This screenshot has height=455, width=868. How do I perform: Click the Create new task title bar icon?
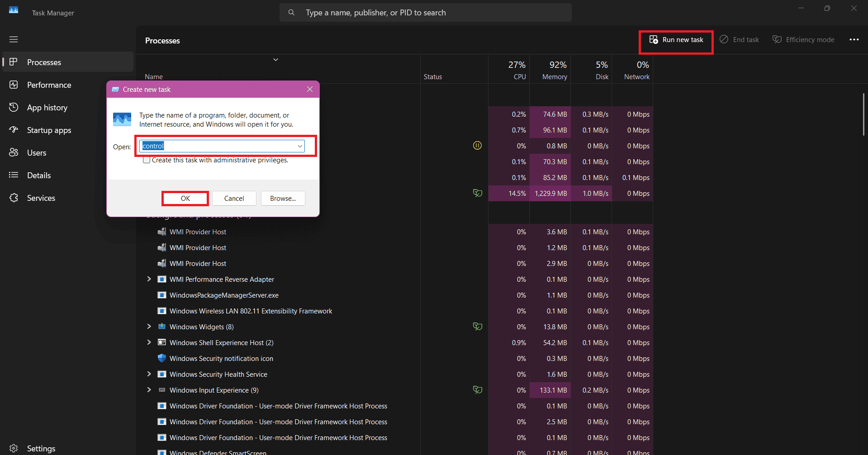tap(115, 90)
